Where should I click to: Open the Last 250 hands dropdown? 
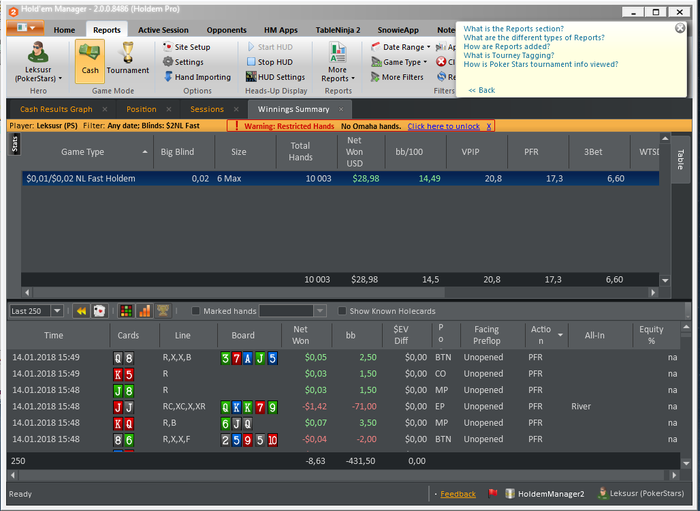point(57,311)
